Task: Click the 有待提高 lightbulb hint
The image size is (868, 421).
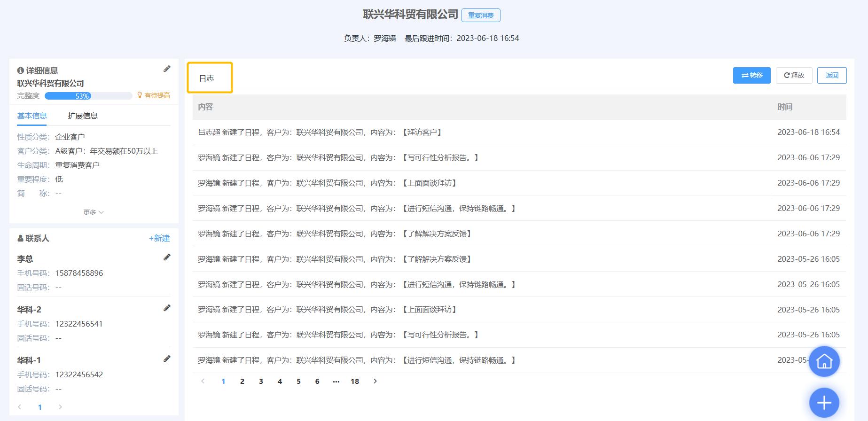Action: coord(154,95)
